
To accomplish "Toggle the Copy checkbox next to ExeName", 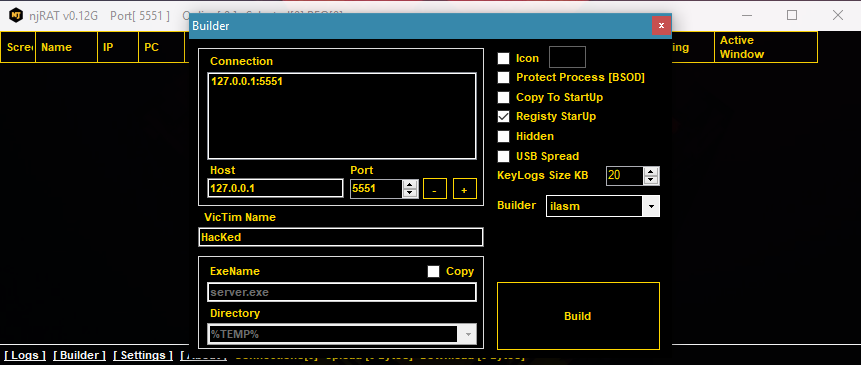I will click(x=433, y=271).
